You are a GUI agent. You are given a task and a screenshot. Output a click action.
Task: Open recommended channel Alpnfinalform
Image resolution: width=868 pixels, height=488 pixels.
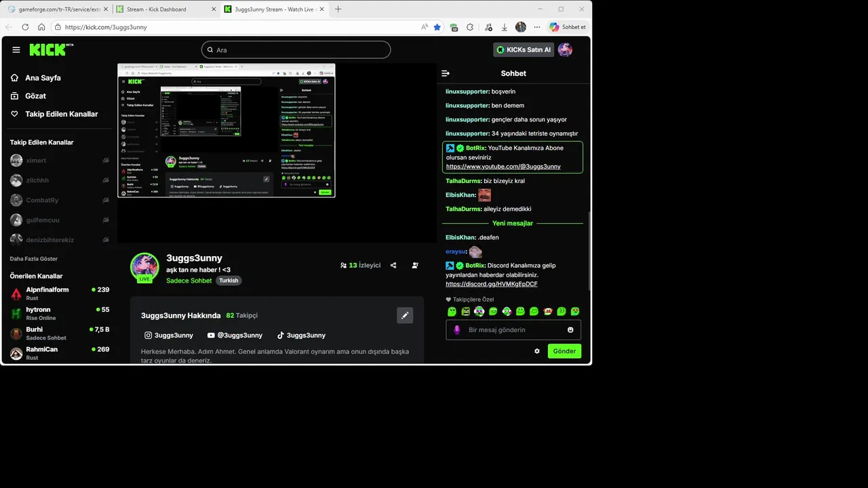(x=60, y=293)
